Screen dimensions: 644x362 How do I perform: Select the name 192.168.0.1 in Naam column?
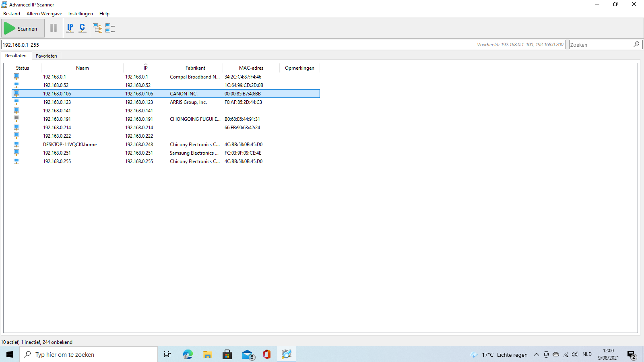pos(54,77)
